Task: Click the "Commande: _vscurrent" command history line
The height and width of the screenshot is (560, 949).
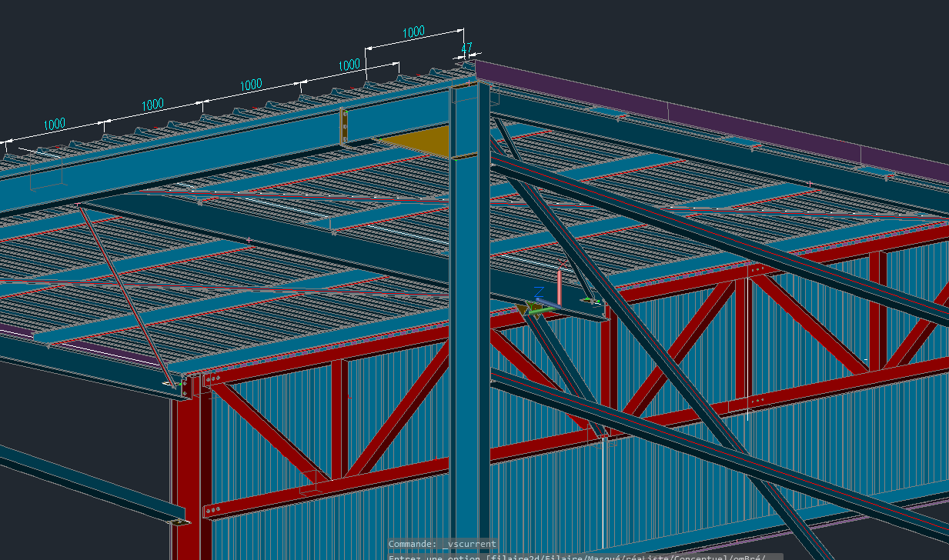Action: pos(443,544)
